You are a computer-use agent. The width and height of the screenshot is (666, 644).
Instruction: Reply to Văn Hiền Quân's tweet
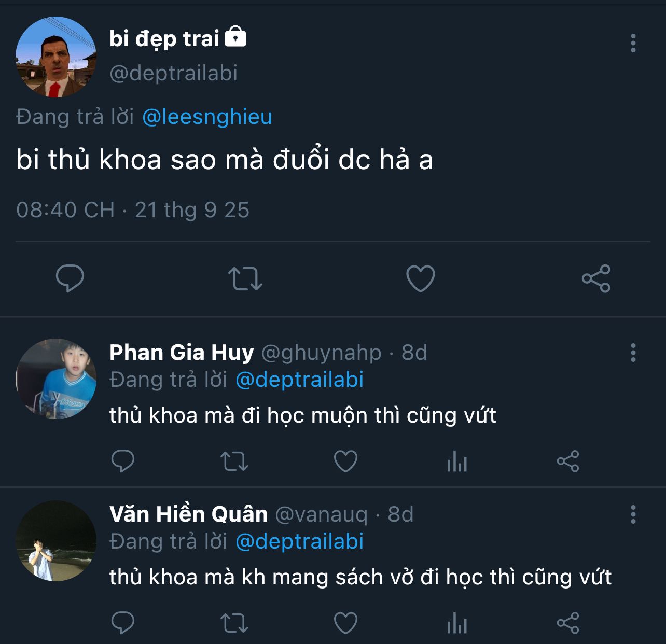[x=123, y=623]
